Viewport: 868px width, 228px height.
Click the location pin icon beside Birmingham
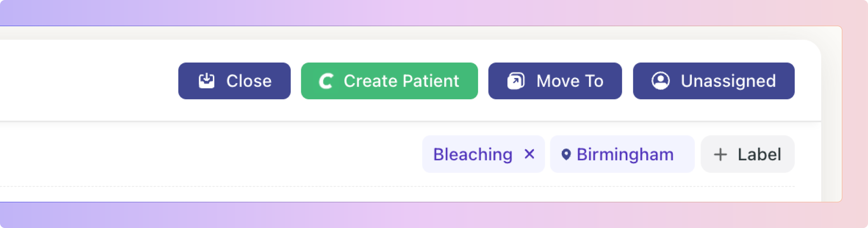[566, 155]
